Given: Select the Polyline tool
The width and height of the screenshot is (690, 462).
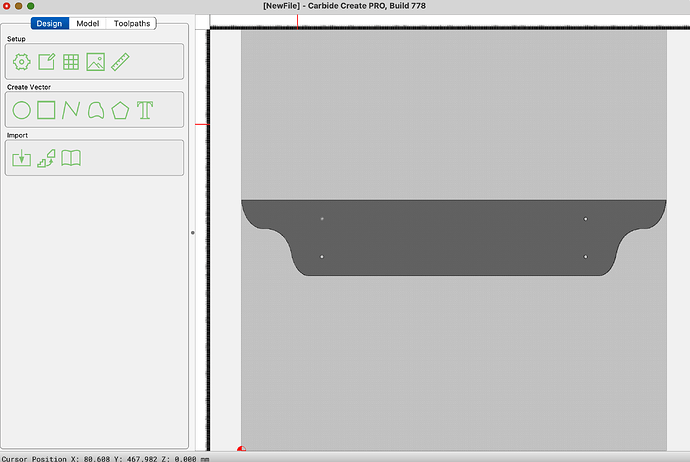Looking at the screenshot, I should pos(71,110).
